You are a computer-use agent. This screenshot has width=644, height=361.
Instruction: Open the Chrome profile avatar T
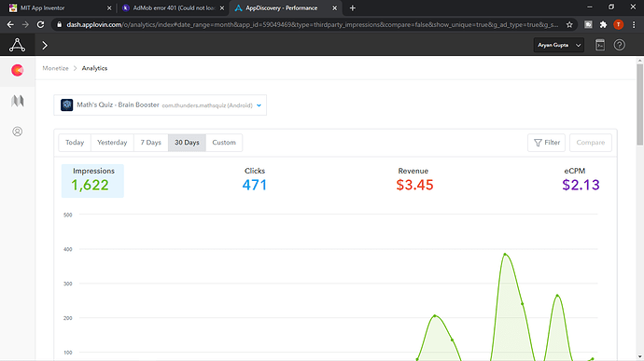[x=618, y=24]
